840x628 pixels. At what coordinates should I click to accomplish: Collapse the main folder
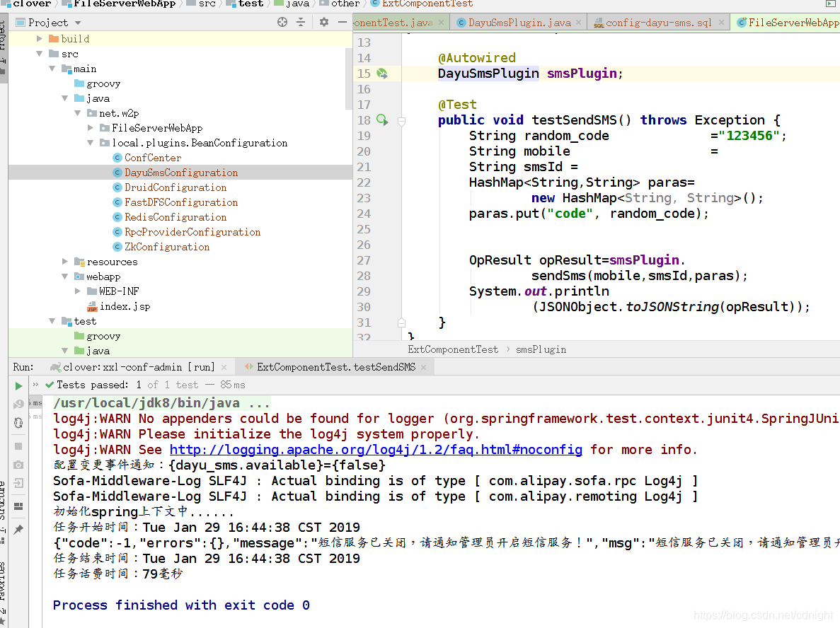click(52, 69)
